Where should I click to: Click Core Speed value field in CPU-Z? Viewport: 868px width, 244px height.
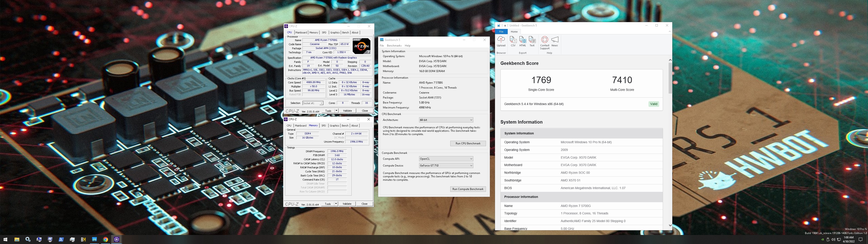click(x=313, y=82)
